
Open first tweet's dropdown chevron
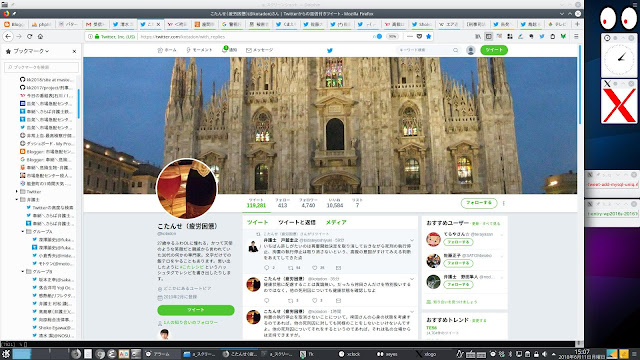pyautogui.click(x=412, y=240)
